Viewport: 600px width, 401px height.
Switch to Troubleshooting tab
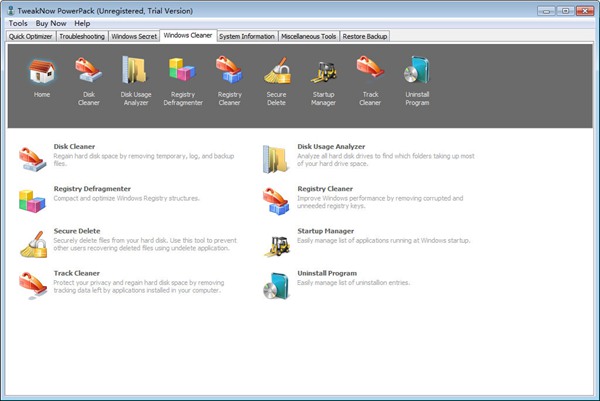[x=82, y=36]
